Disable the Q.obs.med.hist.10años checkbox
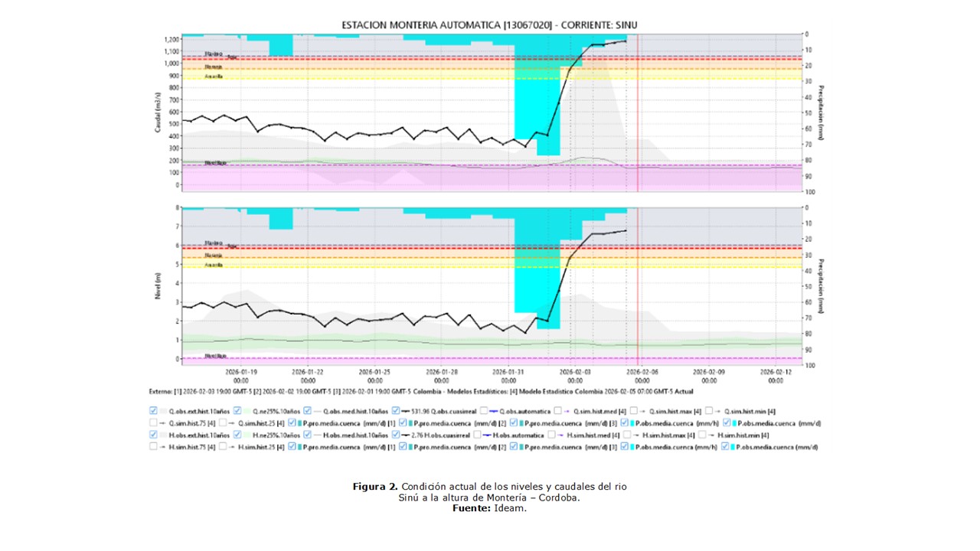The width and height of the screenshot is (980, 551). click(x=307, y=411)
